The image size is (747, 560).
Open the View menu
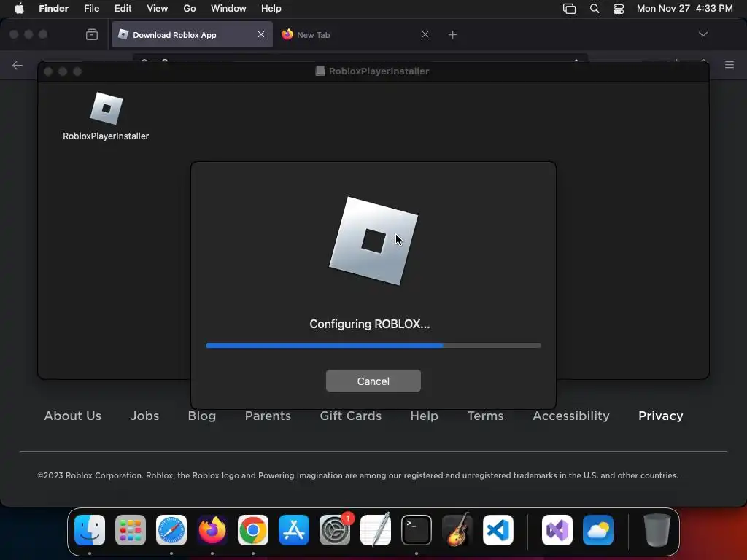(x=158, y=9)
